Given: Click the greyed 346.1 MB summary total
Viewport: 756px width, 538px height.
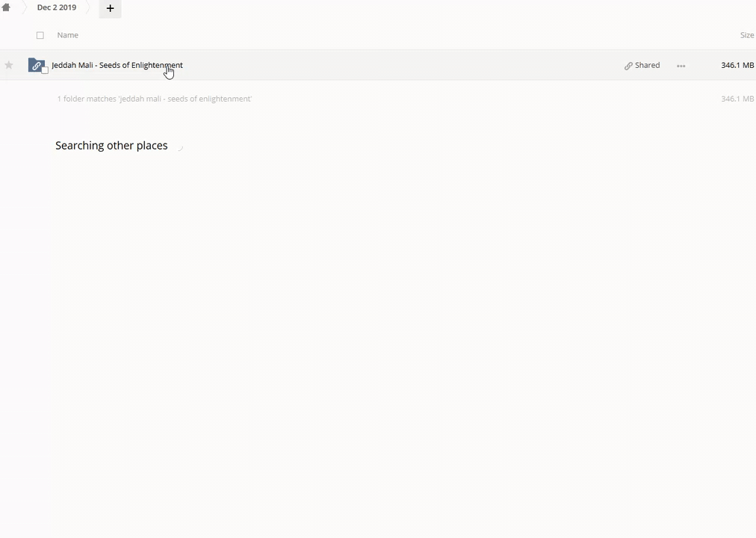Looking at the screenshot, I should (737, 99).
